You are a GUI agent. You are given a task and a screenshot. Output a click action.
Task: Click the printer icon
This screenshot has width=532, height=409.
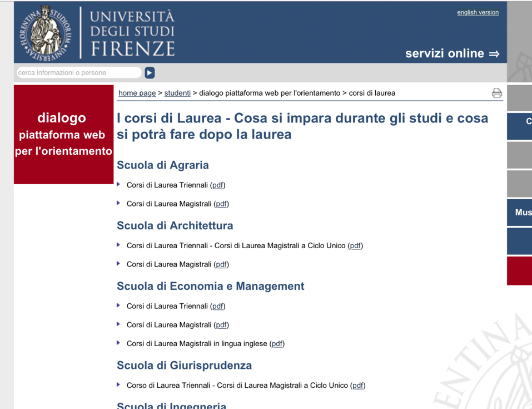tap(496, 93)
